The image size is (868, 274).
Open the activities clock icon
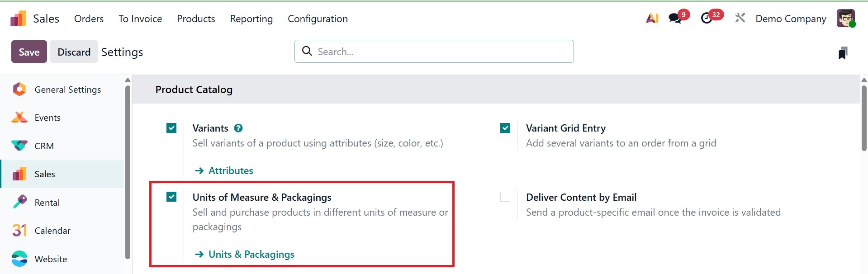coord(707,19)
